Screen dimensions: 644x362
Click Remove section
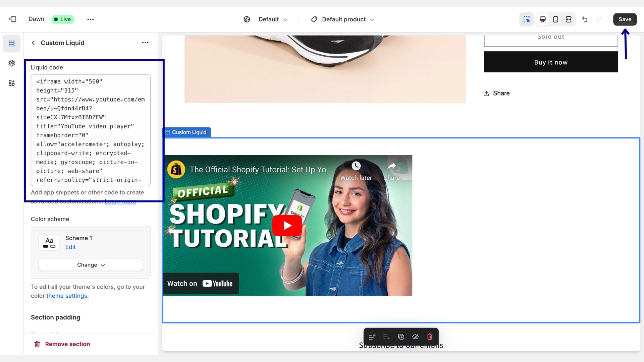pos(62,344)
